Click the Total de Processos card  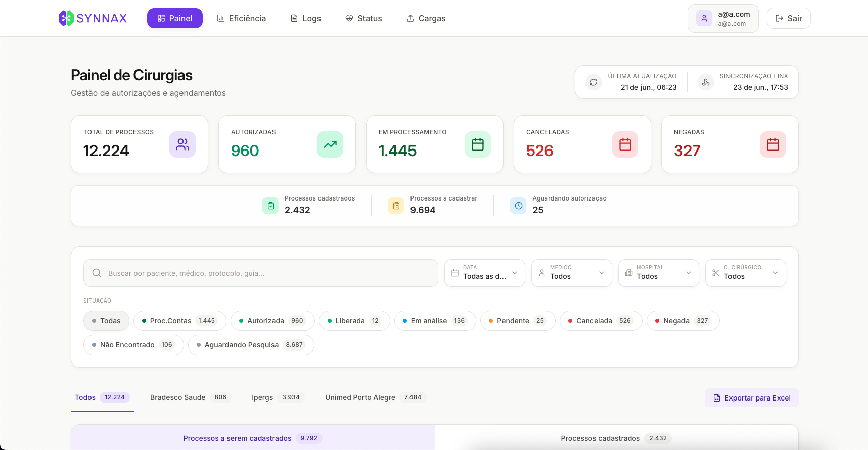click(140, 144)
